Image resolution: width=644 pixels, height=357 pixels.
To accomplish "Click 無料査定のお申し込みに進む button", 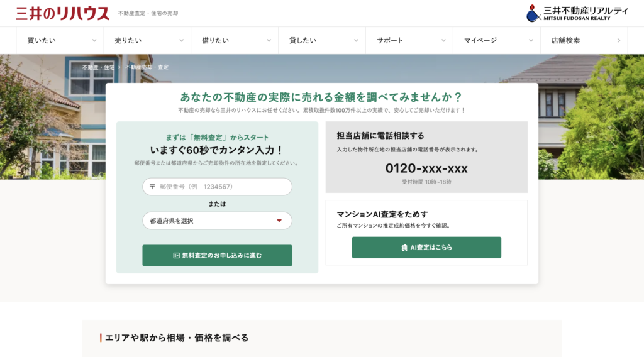I will [217, 255].
